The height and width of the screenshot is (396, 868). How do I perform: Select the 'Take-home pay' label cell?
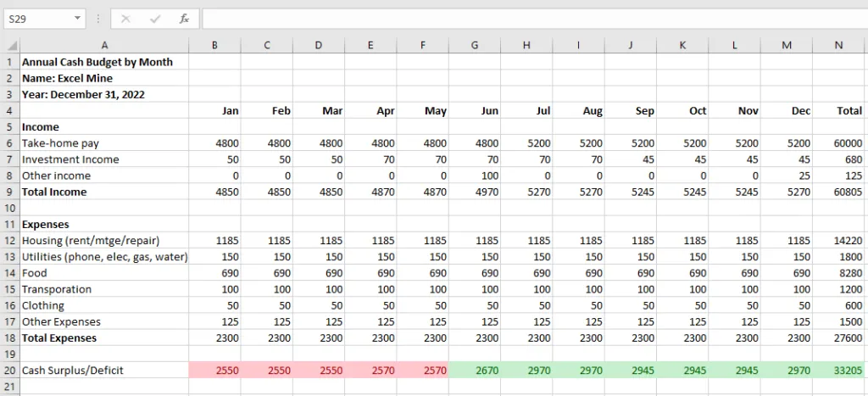104,143
